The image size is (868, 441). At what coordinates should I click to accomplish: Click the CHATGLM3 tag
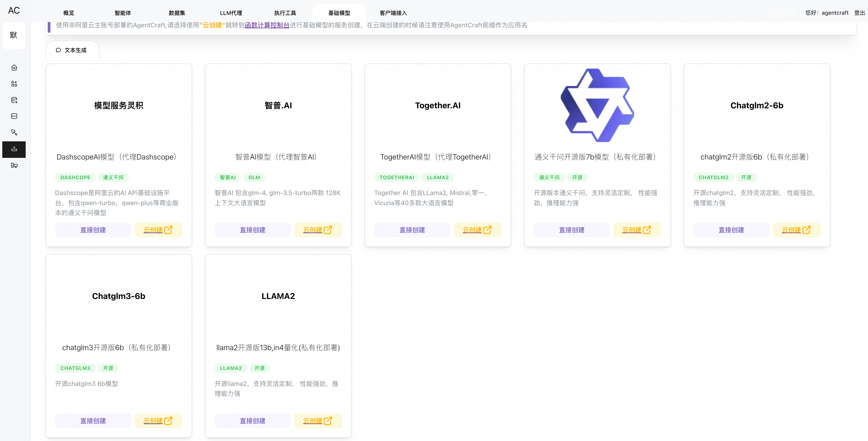point(75,368)
